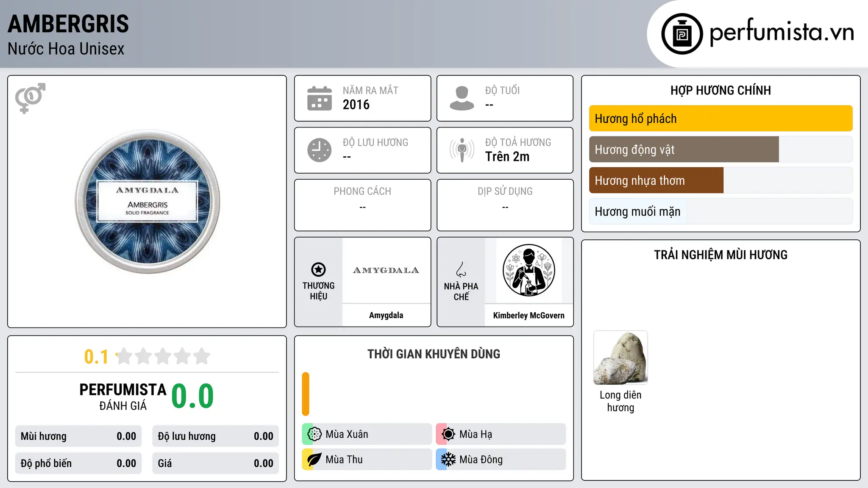Click the Hương muối mặn accord bar
The image size is (868, 488).
[x=721, y=211]
